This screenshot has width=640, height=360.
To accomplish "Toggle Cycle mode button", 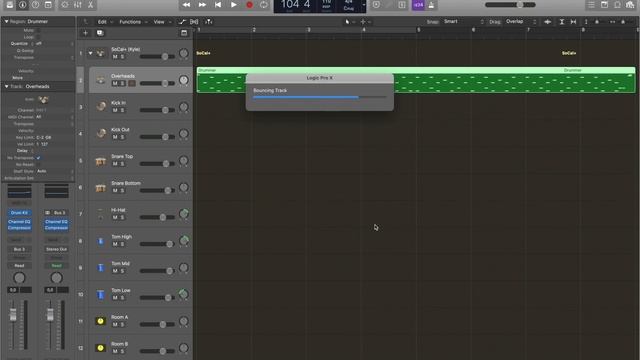I will tap(264, 4).
